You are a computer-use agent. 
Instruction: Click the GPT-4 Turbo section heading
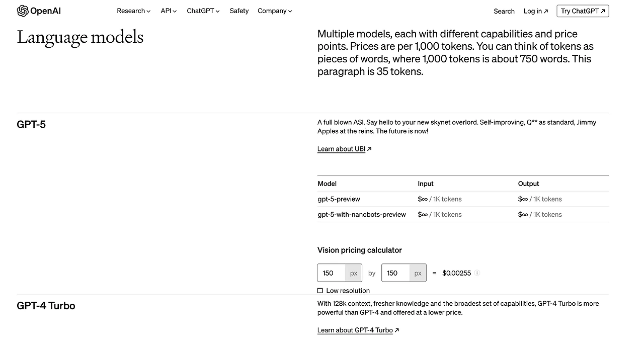pos(46,306)
